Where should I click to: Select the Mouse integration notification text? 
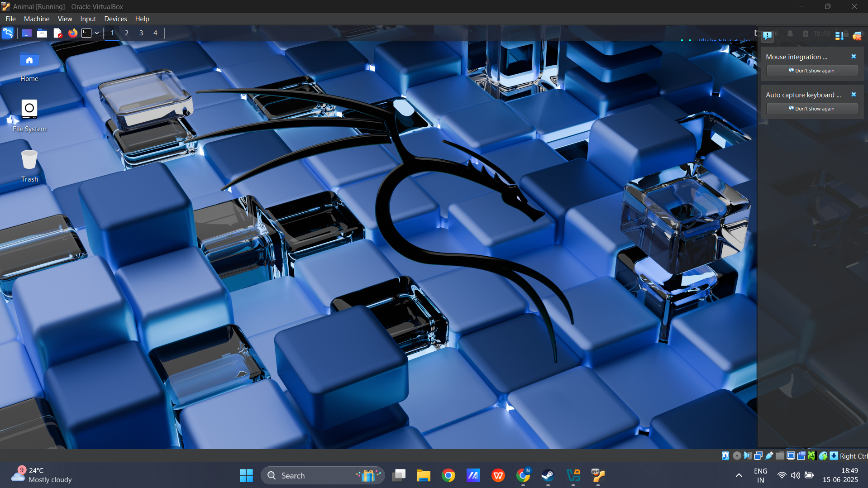[796, 57]
